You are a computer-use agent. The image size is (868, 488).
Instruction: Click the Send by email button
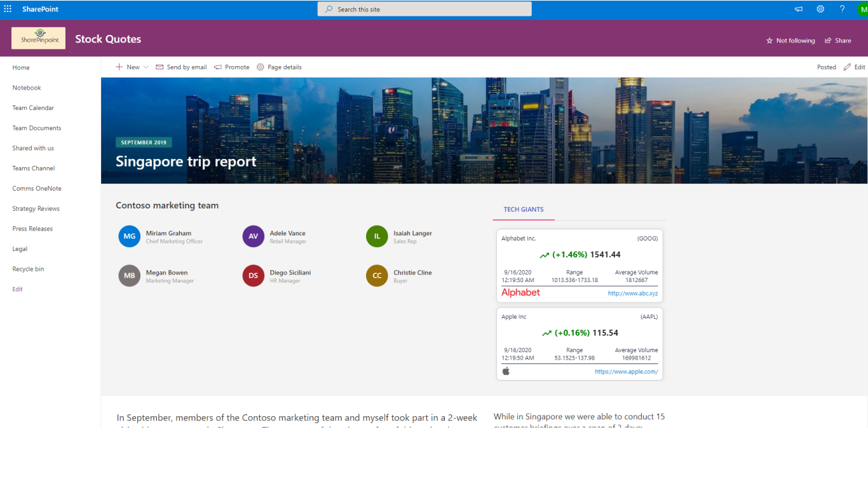[x=181, y=67]
